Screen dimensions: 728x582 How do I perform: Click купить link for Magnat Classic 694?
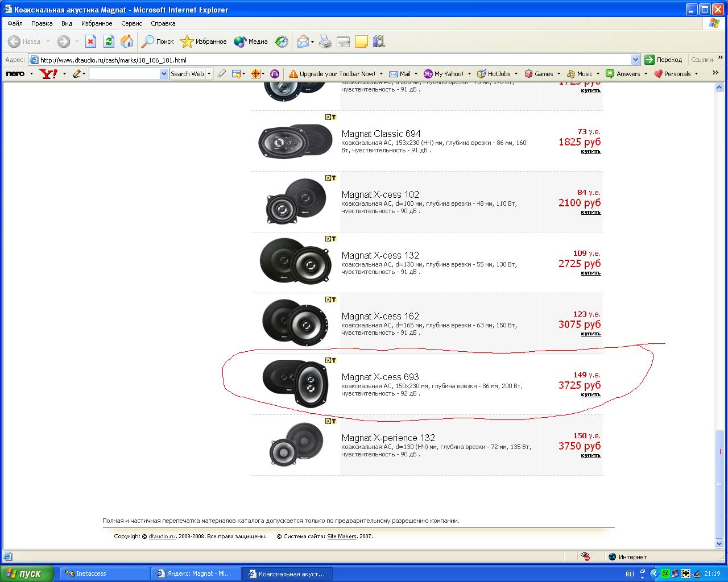pos(590,151)
